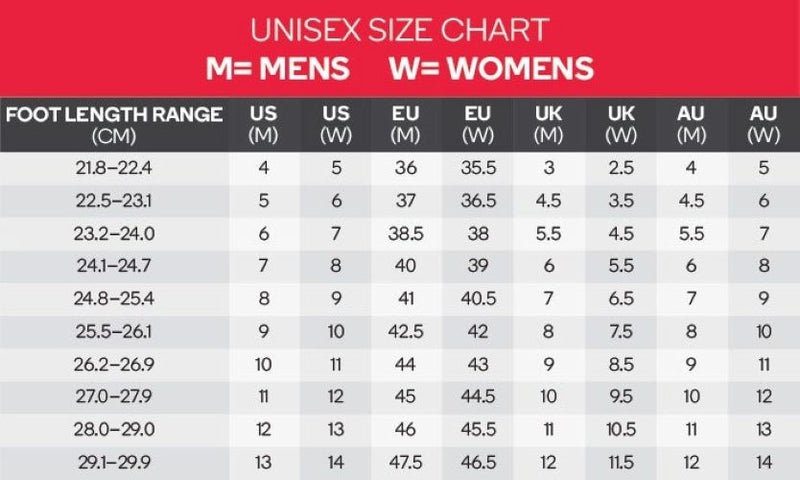800x480 pixels.
Task: Select the 25.5–26.1 foot length row label
Action: [x=114, y=331]
